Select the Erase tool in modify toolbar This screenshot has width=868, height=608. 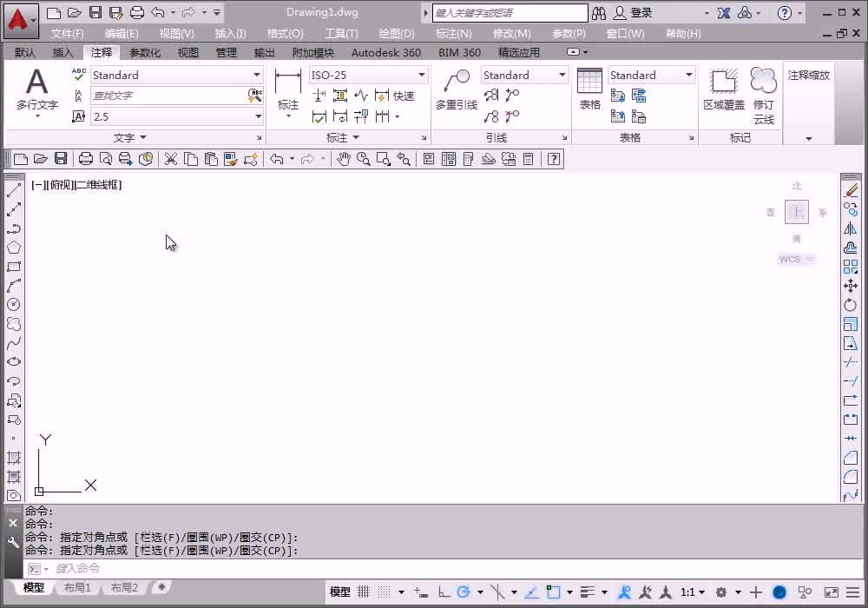[851, 190]
